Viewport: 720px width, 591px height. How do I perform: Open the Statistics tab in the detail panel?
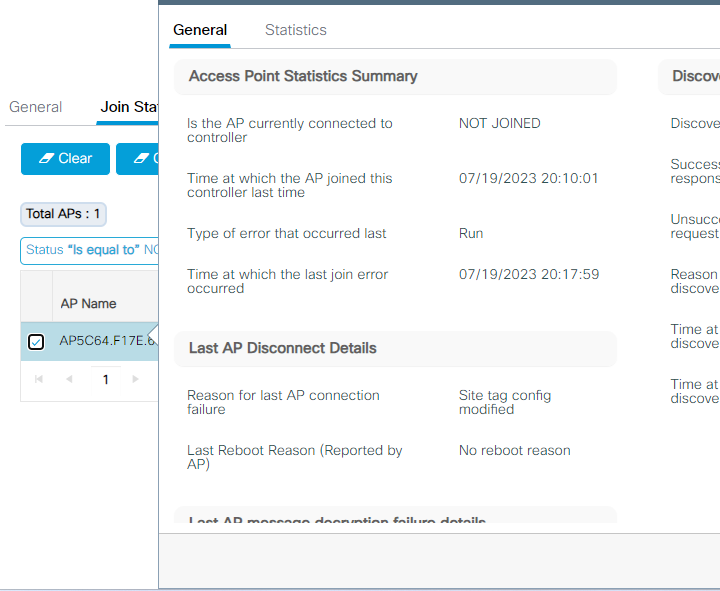pos(295,30)
